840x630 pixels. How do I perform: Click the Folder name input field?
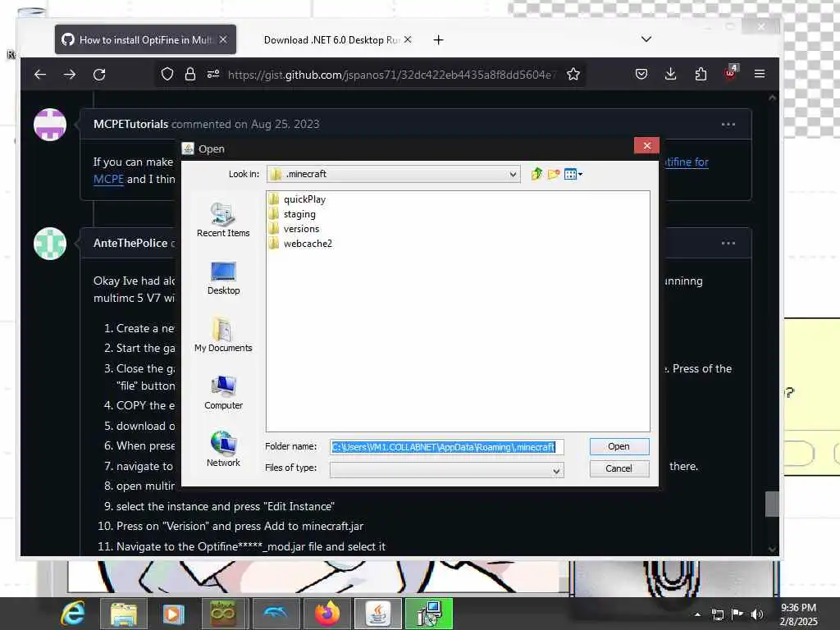click(447, 447)
